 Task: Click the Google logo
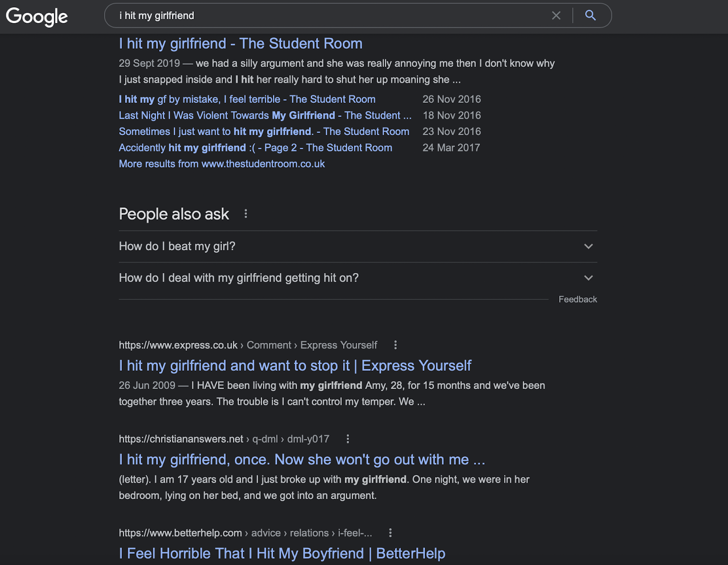pos(37,16)
